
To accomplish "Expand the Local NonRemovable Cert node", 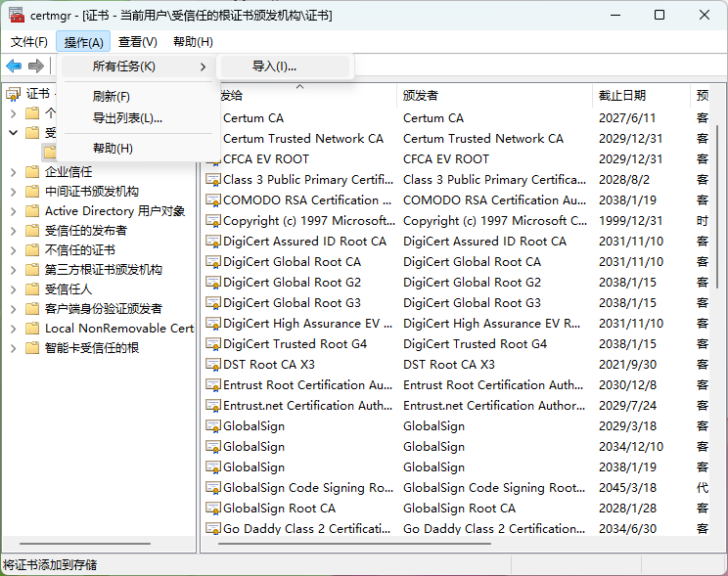I will (x=13, y=329).
